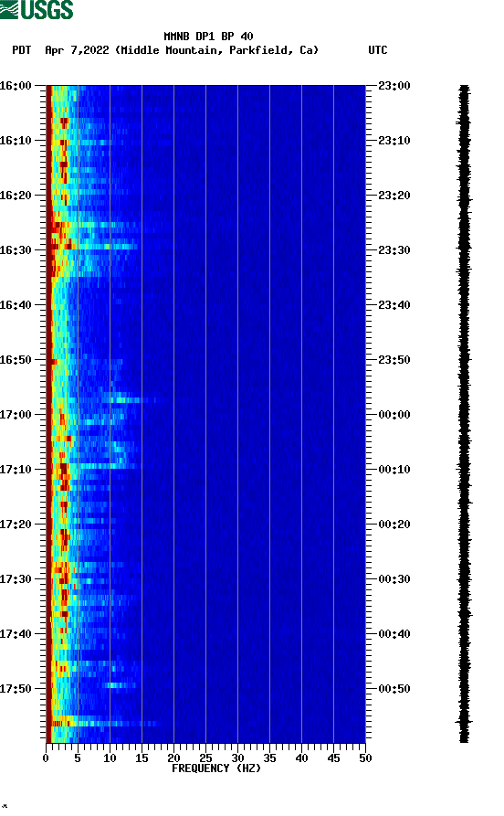Click the 5 Hz axis tick label
504x816 pixels.
point(78,758)
